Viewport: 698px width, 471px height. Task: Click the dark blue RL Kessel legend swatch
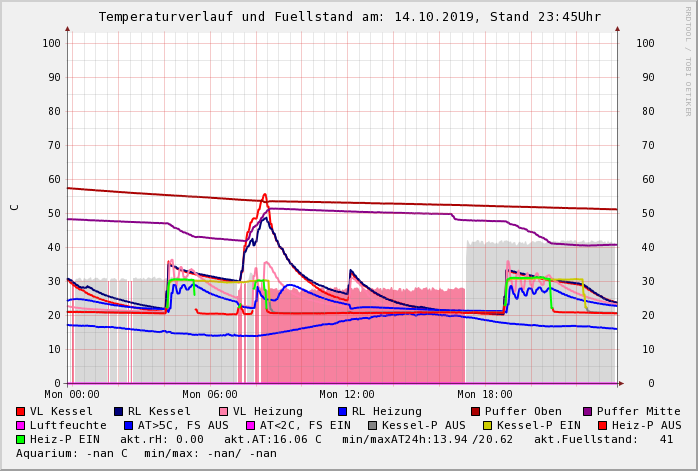[119, 411]
